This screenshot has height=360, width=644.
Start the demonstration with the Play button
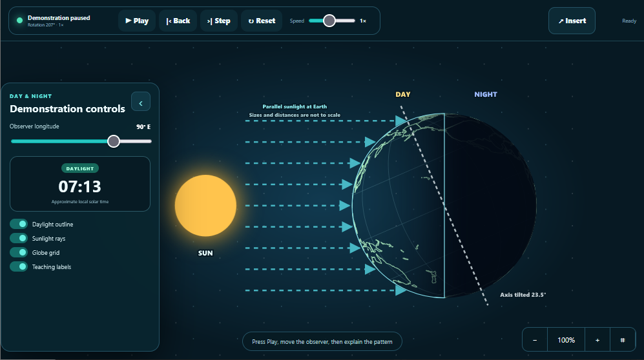[137, 21]
